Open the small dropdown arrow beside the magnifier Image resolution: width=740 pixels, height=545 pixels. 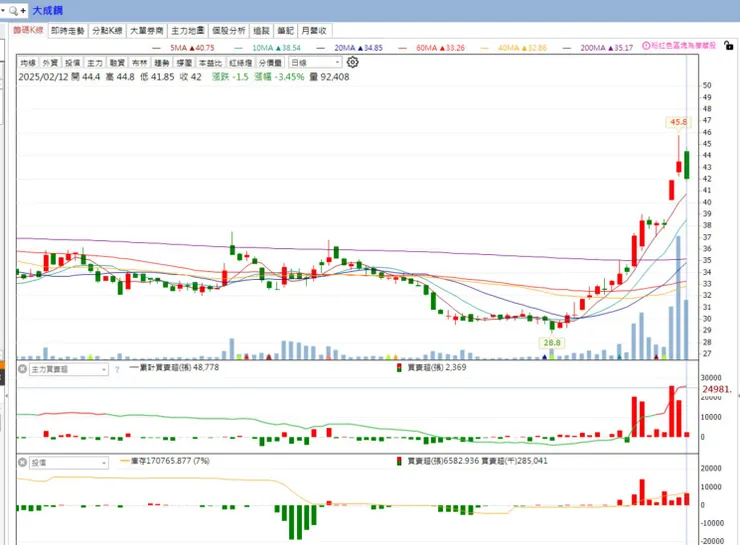pyautogui.click(x=3, y=10)
